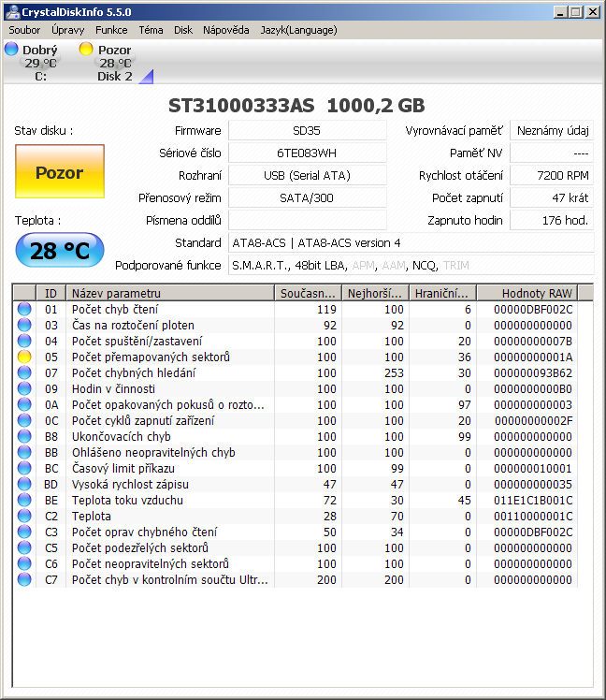
Task: Click status orb for attribute 0A
Action: [x=24, y=404]
